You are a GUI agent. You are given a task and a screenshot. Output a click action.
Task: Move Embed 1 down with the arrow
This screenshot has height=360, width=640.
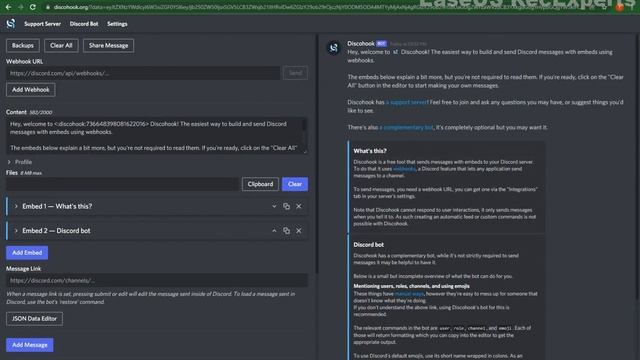pos(274,206)
